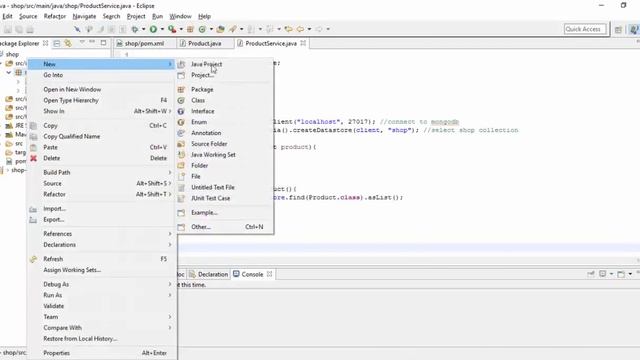Open dropdown arrow next to Run button
The width and height of the screenshot is (640, 360).
(162, 29)
